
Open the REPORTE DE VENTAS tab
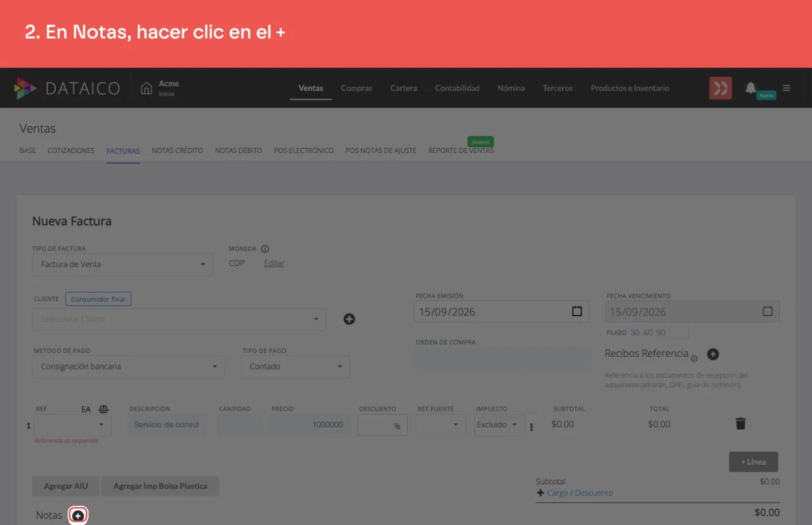click(x=461, y=150)
